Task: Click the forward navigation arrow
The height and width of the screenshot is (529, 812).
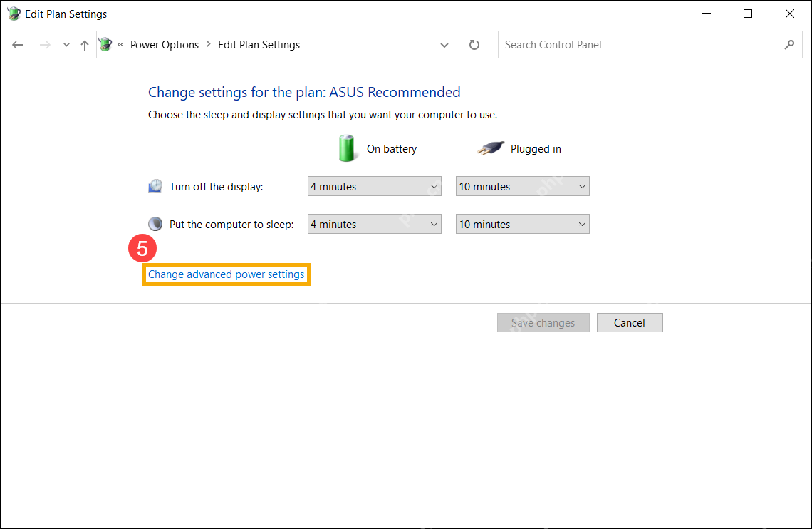Action: (45, 45)
